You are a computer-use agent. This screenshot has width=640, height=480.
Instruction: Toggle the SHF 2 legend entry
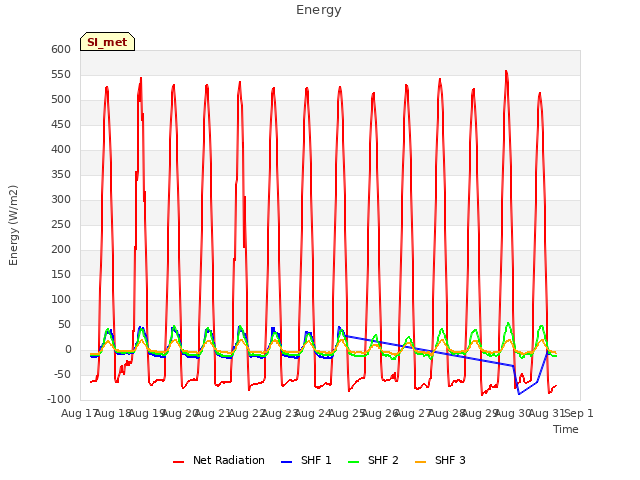click(x=373, y=460)
